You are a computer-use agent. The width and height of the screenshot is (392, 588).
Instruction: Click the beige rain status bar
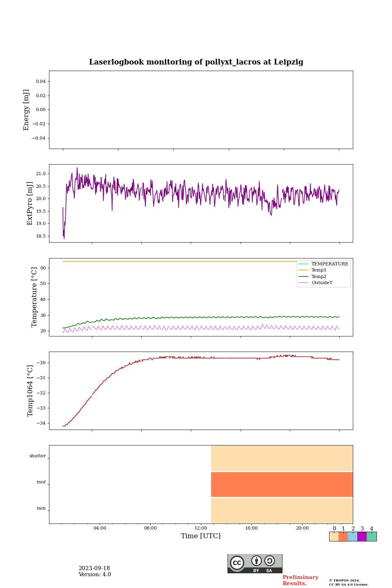pos(282,511)
